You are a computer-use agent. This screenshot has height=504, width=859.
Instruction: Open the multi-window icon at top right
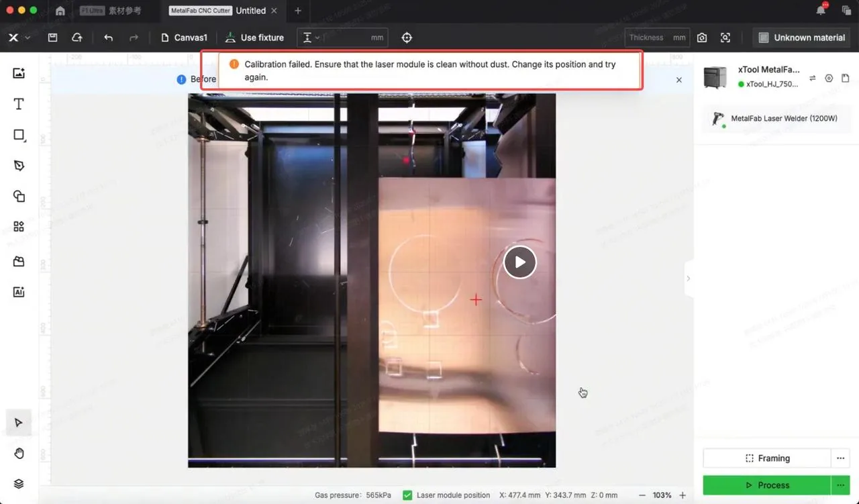846,10
